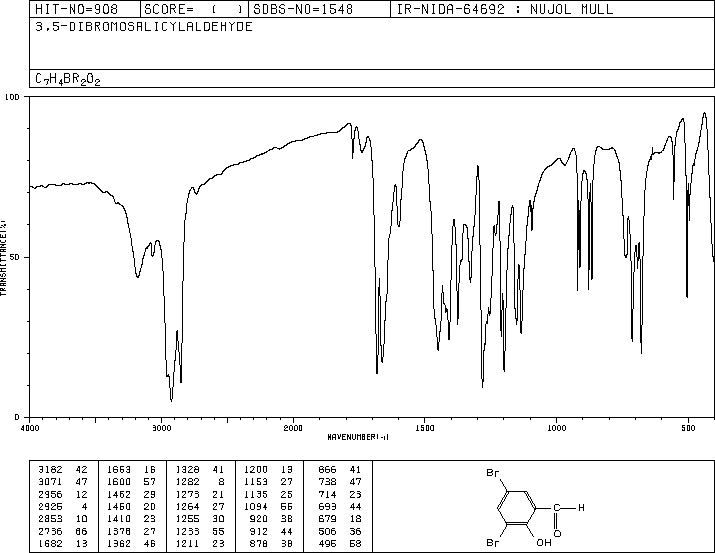Image resolution: width=715 pixels, height=553 pixels.
Task: Select peak wavenumber 1378 in the table
Action: pos(119,531)
